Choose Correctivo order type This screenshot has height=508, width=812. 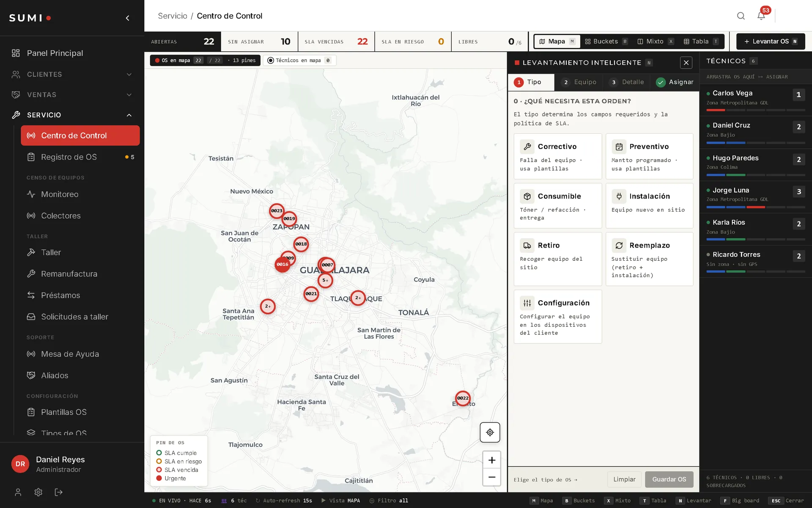557,156
